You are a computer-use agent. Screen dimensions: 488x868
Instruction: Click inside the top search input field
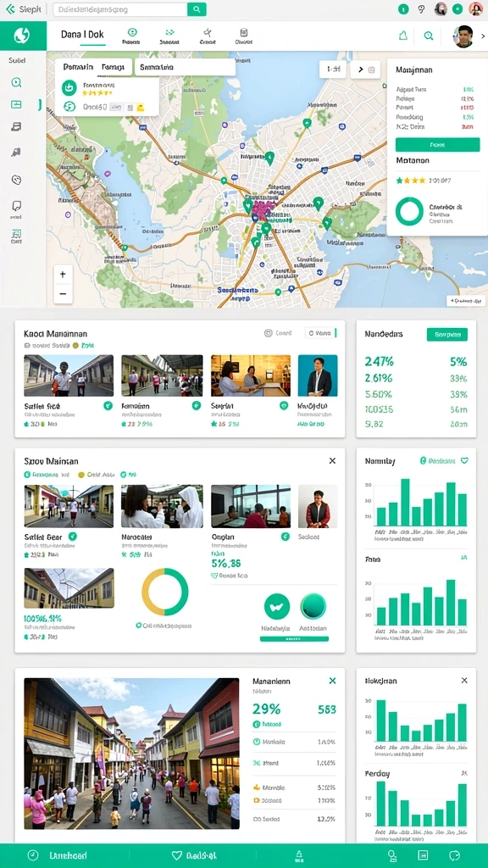[x=120, y=9]
